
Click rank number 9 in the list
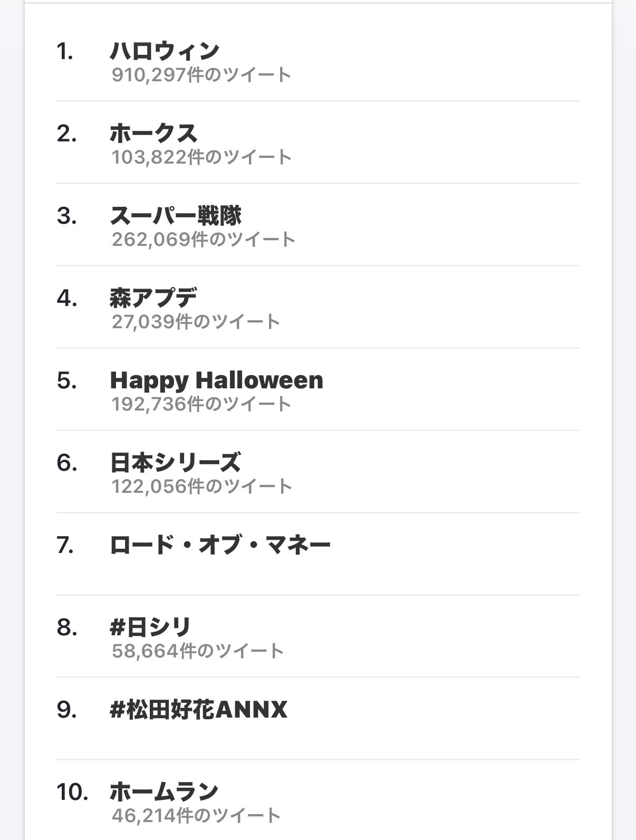click(66, 710)
